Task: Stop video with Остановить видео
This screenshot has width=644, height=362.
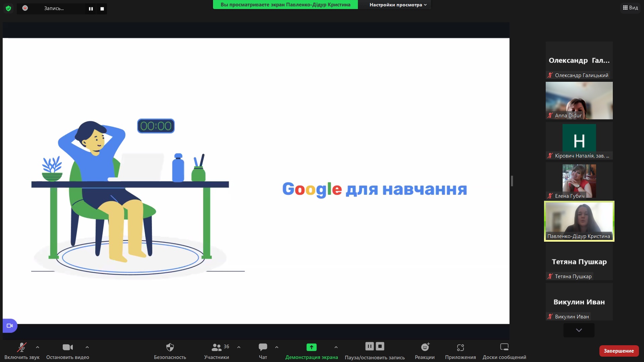Action: [x=67, y=347]
